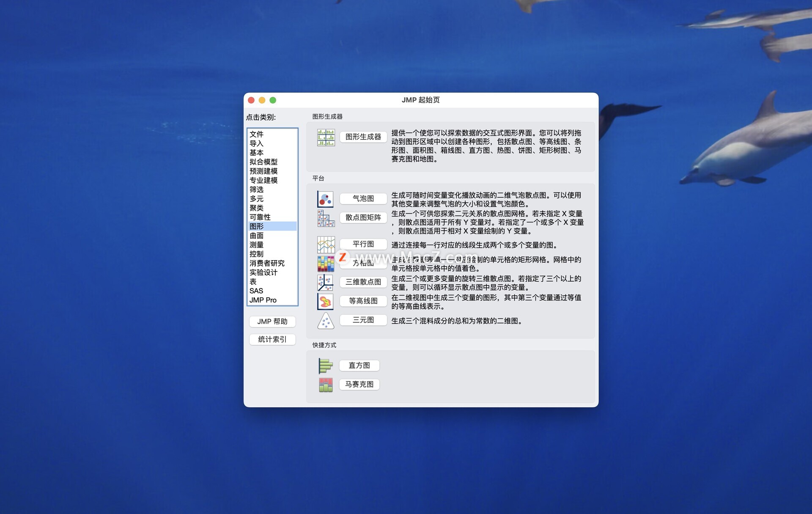Viewport: 812px width, 514px height.
Task: Choose 拟合模型 in the category list
Action: point(272,162)
